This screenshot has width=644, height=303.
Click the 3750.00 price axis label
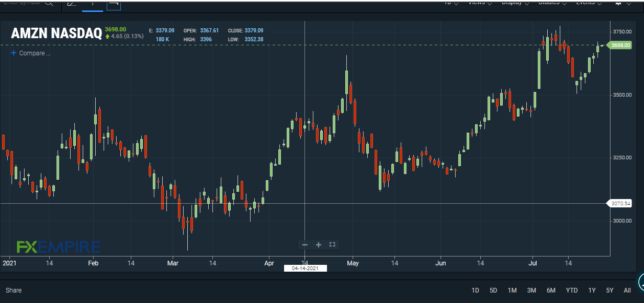coord(622,32)
